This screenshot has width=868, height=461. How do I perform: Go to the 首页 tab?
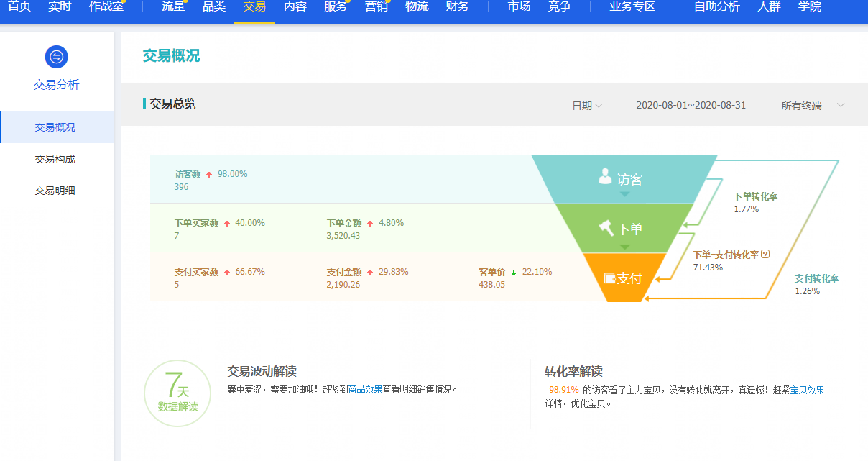click(19, 7)
